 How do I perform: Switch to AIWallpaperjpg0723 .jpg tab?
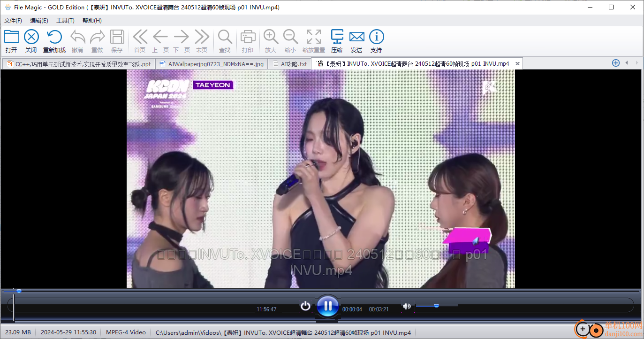[212, 64]
